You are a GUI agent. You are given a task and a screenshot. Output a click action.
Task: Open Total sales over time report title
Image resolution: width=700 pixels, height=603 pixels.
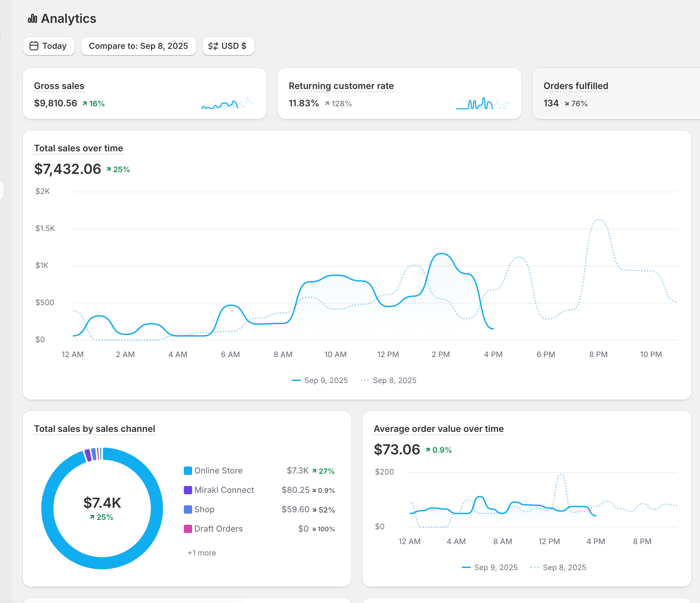coord(78,148)
